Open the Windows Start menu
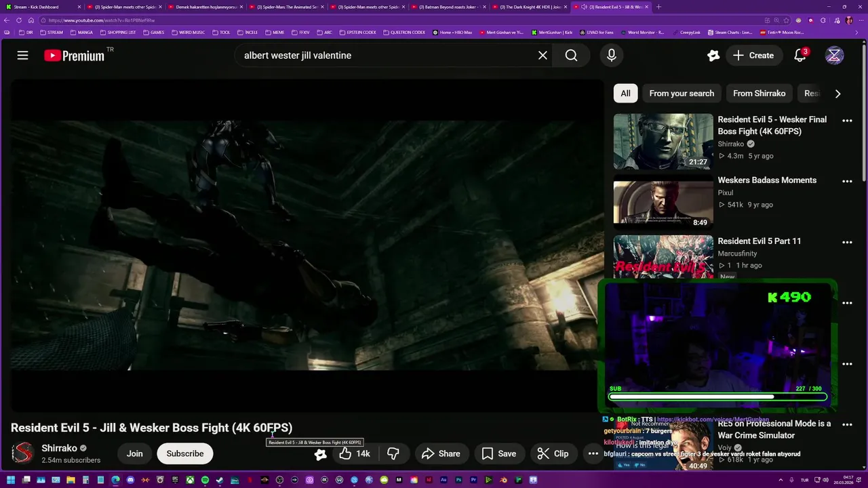868x488 pixels. 11,480
